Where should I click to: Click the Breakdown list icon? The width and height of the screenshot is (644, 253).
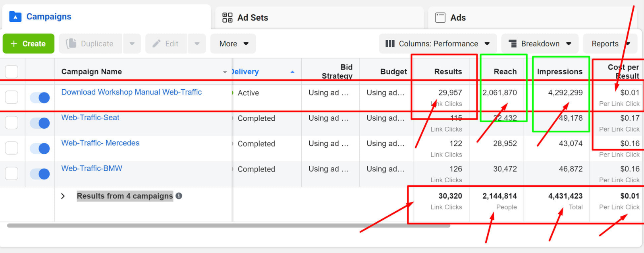[x=513, y=44]
